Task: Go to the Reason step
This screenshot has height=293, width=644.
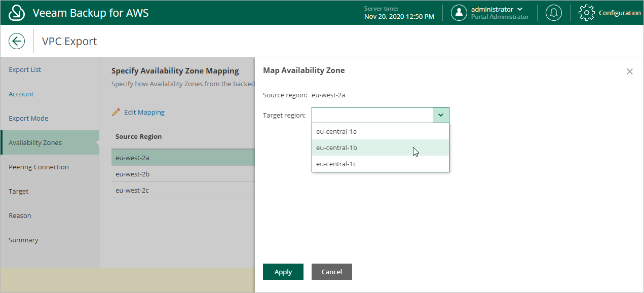Action: click(x=20, y=215)
